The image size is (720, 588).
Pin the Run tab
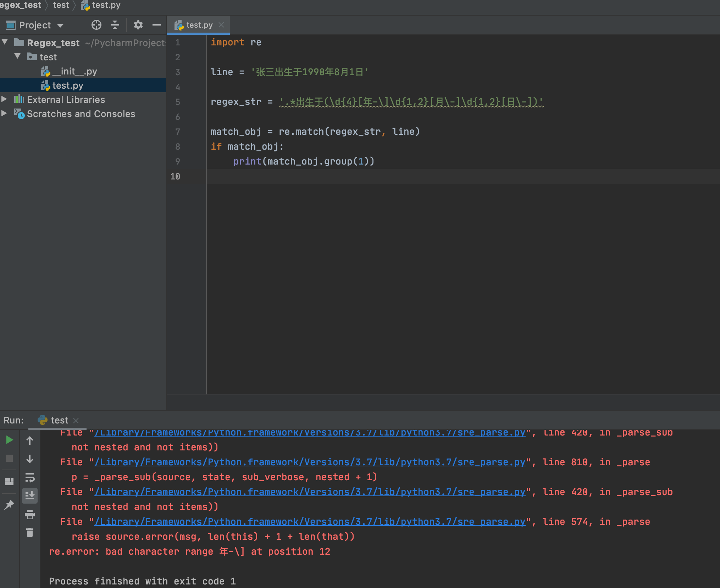[x=9, y=504]
